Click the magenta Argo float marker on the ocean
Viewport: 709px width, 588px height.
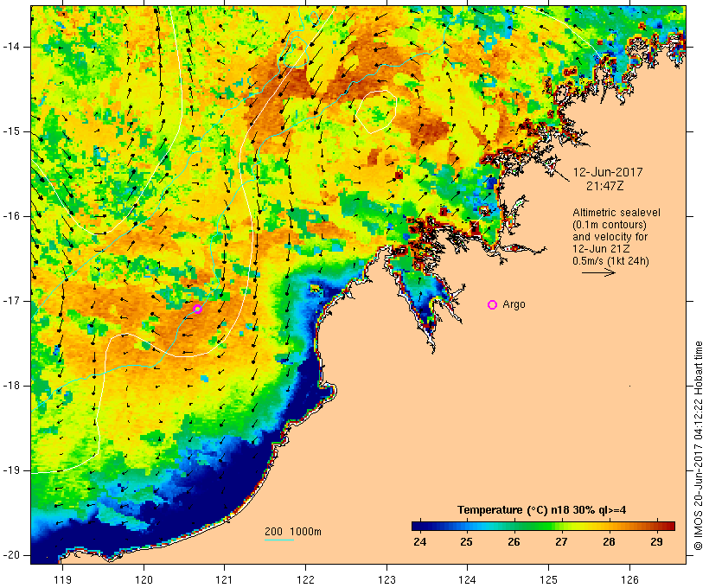click(x=198, y=309)
